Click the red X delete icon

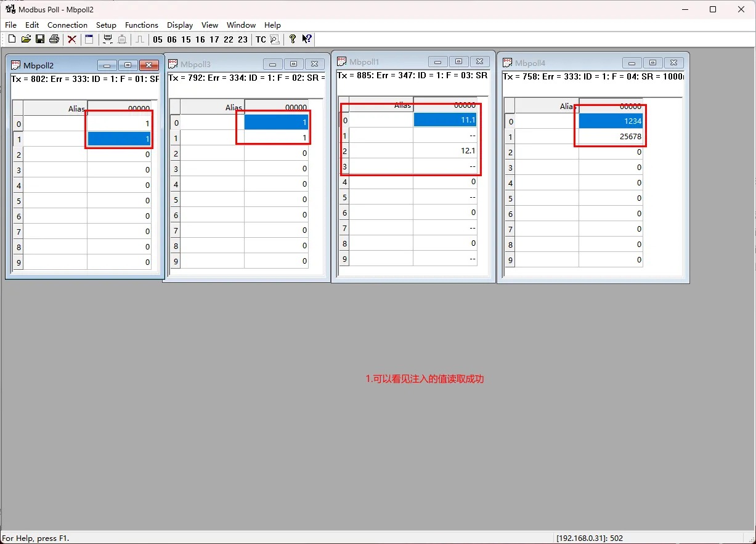[x=72, y=39]
